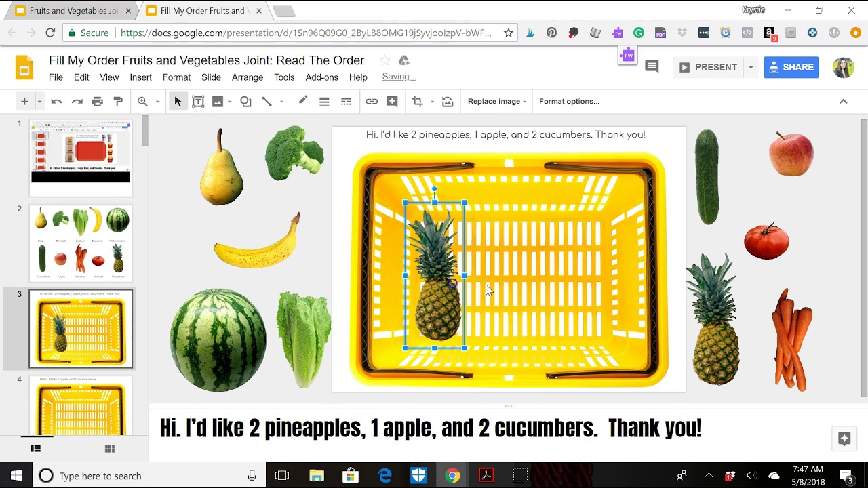Collapse the menus with the chevron
868x488 pixels.
843,102
